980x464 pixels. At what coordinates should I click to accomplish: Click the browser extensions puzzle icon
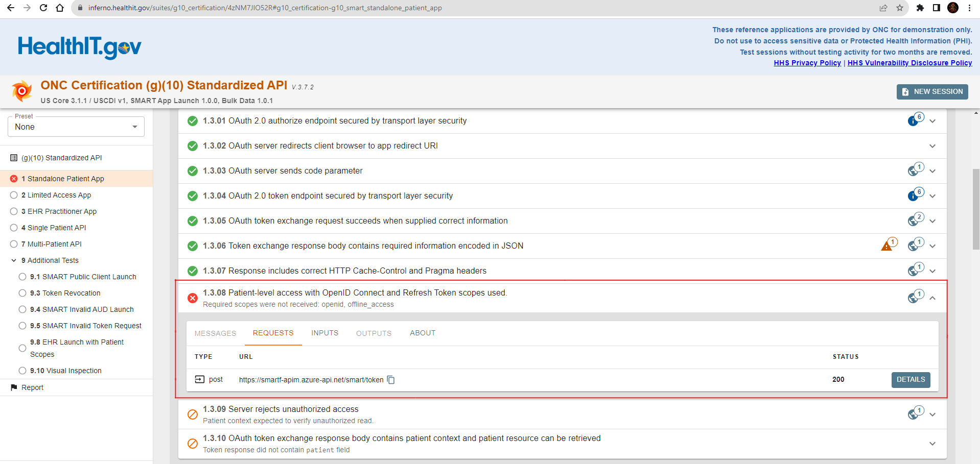point(920,8)
